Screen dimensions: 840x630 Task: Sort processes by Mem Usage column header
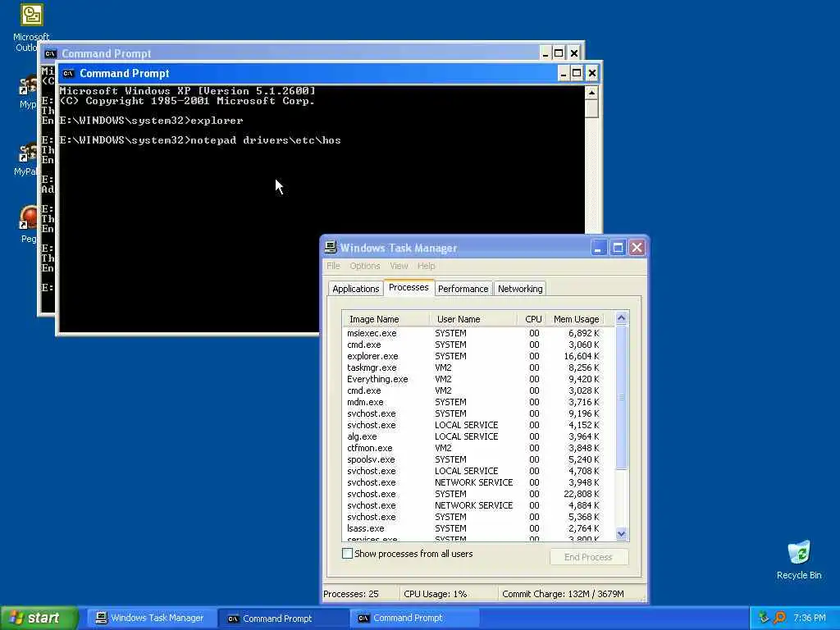point(576,319)
